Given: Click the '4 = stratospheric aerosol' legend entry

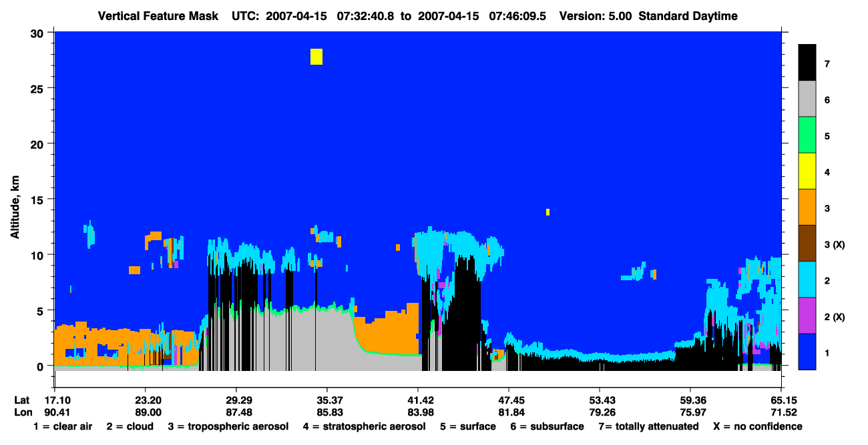Looking at the screenshot, I should point(364,426).
